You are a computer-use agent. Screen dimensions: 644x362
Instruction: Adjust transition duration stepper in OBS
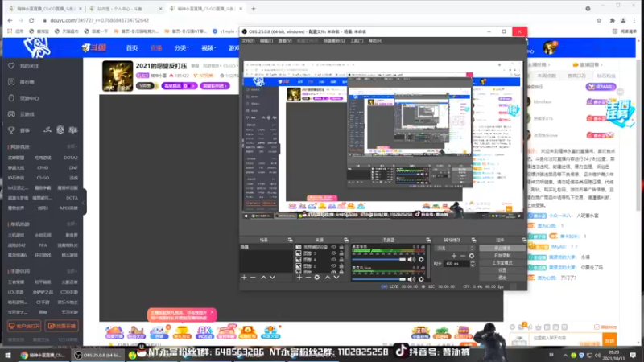[473, 264]
